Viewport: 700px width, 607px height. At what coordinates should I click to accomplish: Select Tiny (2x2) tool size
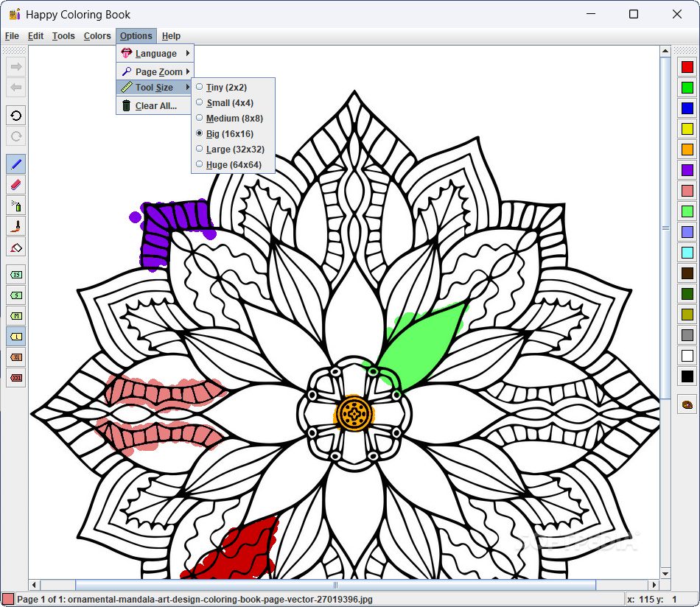tap(233, 88)
